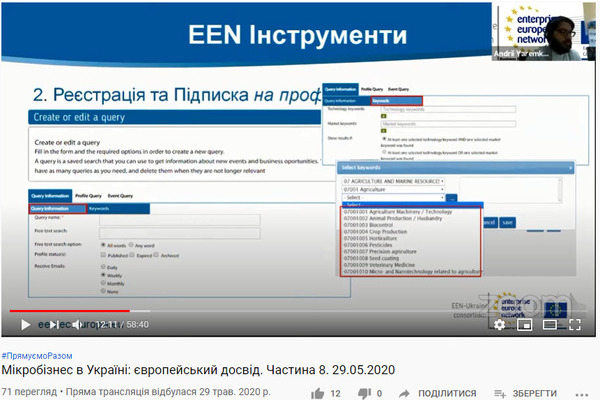Choose the All words radio option
Image resolution: width=600 pixels, height=400 pixels.
point(103,245)
